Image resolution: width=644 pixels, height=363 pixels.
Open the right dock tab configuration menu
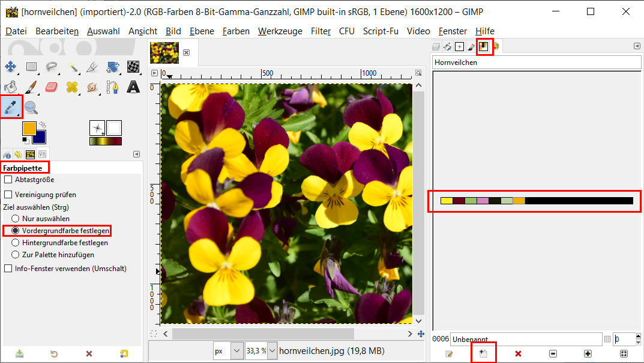[637, 46]
